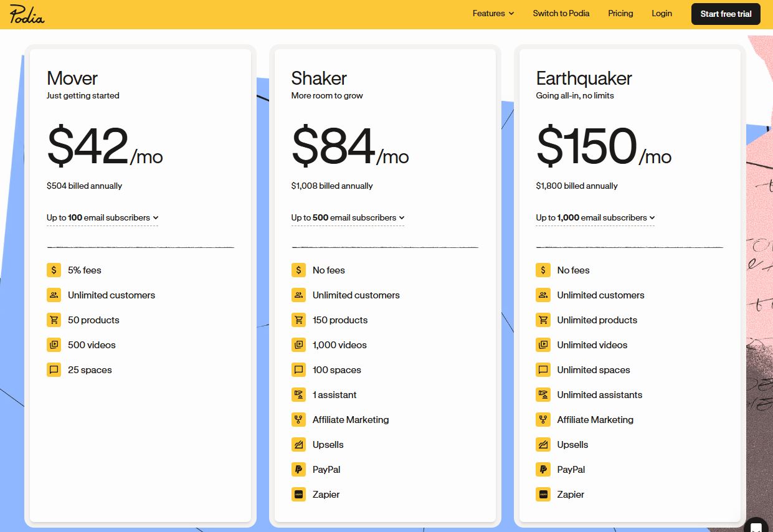
Task: Click PayPal icon in Shaker plan
Action: click(x=299, y=470)
